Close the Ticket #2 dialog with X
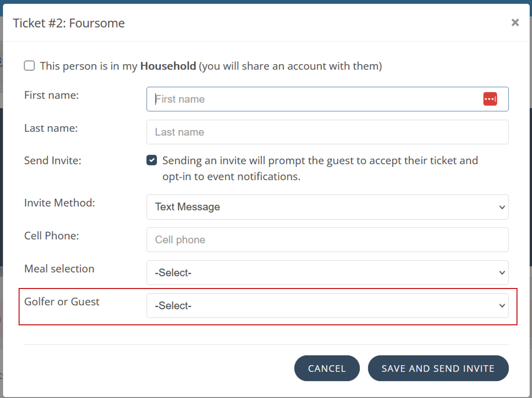Screen dimensions: 532x398 [x=515, y=23]
